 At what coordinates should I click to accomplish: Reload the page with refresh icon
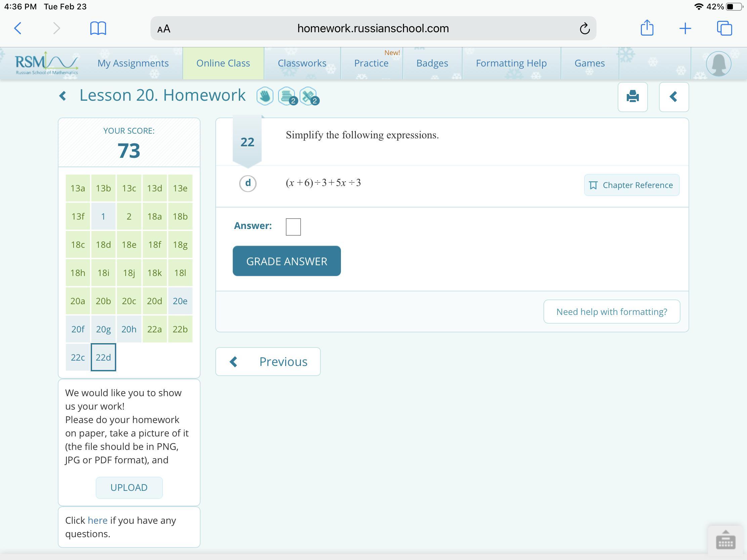tap(584, 29)
